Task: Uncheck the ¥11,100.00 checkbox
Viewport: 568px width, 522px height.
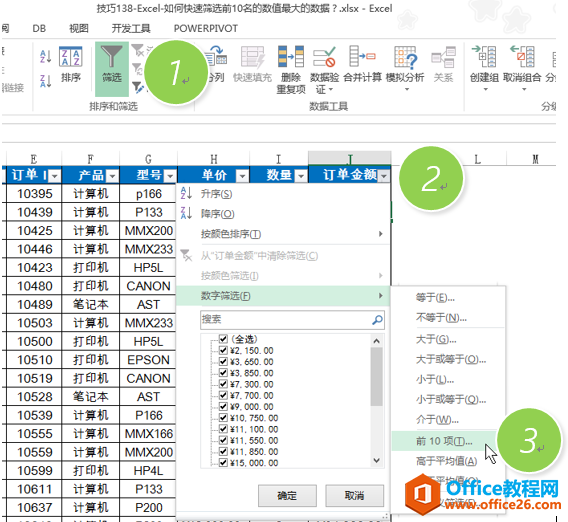Action: coord(223,429)
